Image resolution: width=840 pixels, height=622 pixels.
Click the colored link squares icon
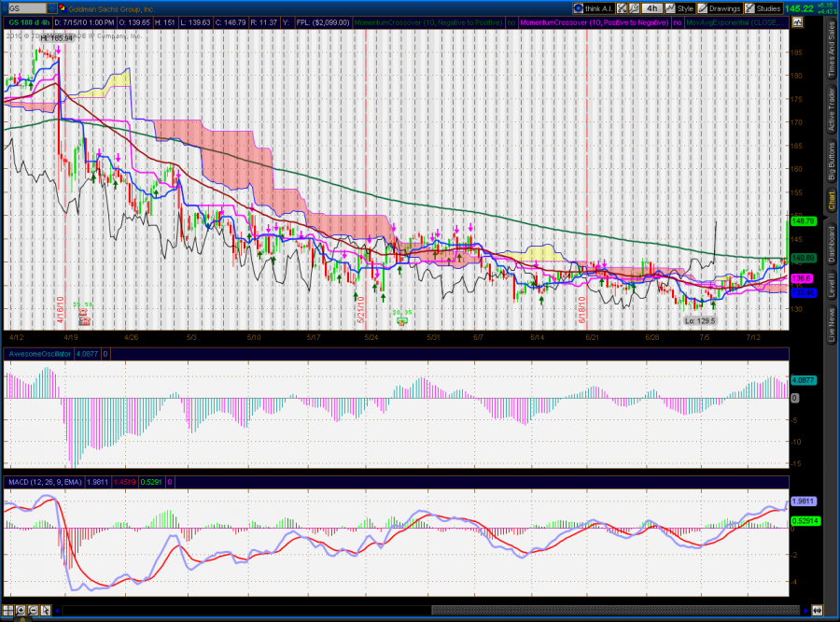coord(62,8)
